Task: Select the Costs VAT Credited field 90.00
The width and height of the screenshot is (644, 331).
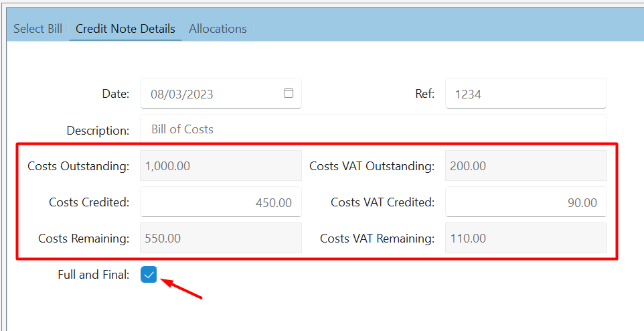Action: (x=526, y=202)
